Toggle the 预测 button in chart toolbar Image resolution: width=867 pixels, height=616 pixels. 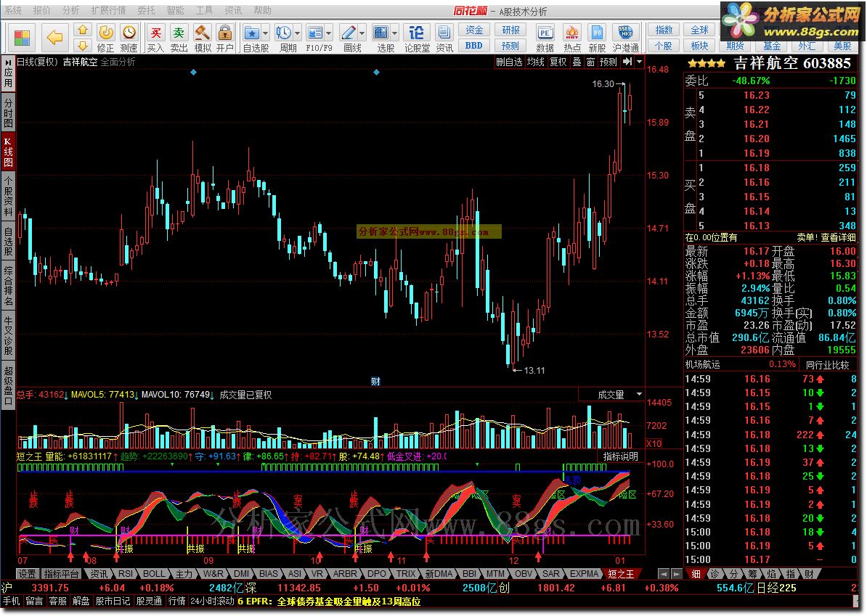[608, 62]
